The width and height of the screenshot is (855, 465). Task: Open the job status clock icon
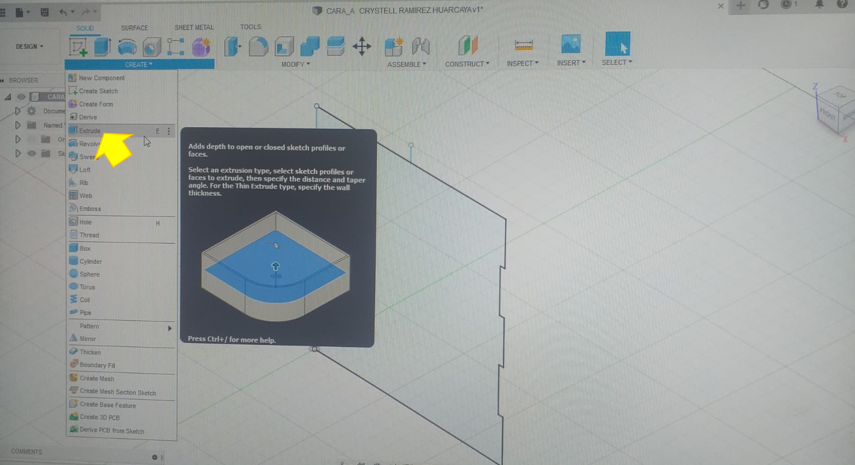[x=787, y=5]
